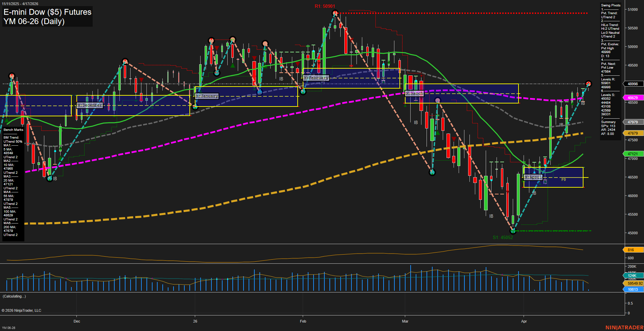Select the orange 47679 price axis marker
The width and height of the screenshot is (644, 331).
pos(632,133)
